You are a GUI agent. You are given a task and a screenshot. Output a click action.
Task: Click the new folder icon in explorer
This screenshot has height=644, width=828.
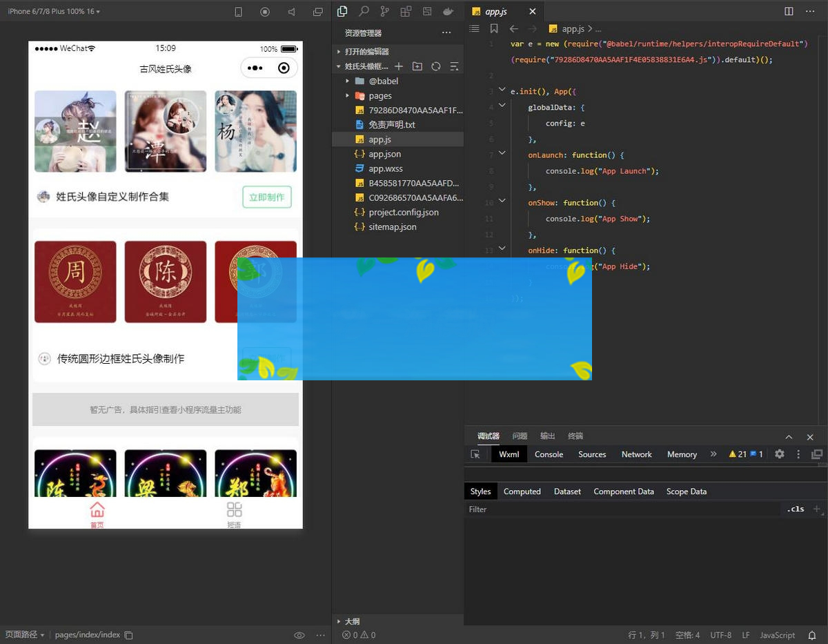[x=417, y=66]
